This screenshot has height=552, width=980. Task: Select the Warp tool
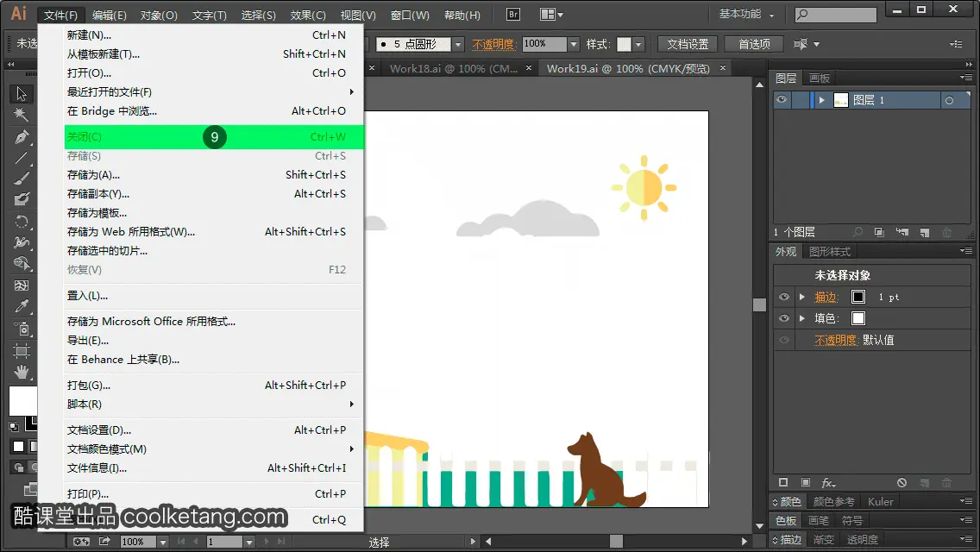pos(22,242)
